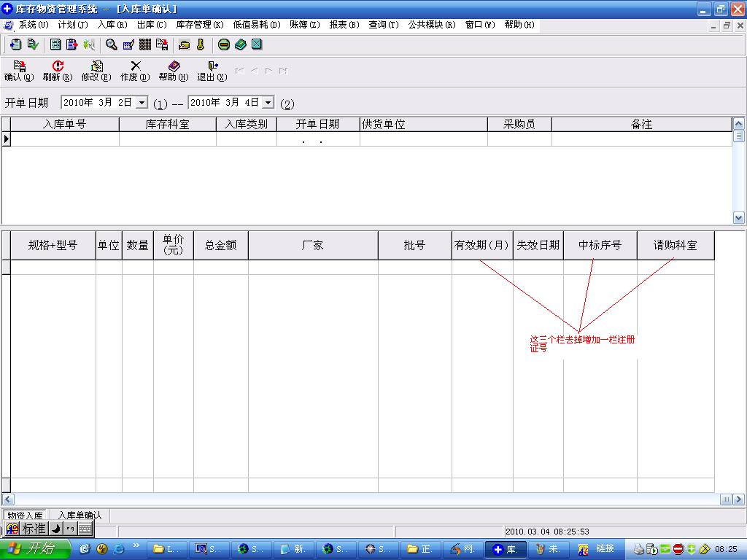Screen dimensions: 747x560
Task: Click the 入库类别 column header
Action: [247, 124]
